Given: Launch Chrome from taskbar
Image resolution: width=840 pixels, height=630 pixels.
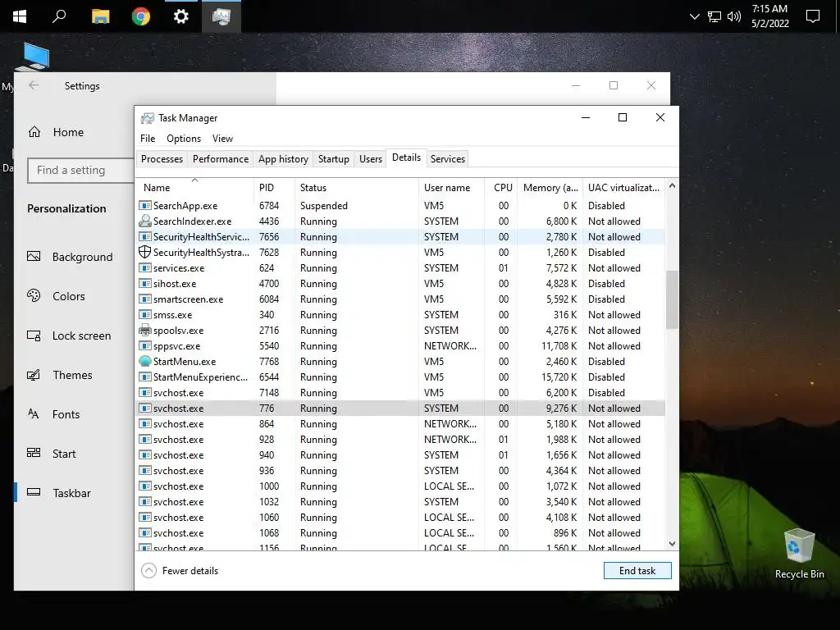Looking at the screenshot, I should pos(141,16).
